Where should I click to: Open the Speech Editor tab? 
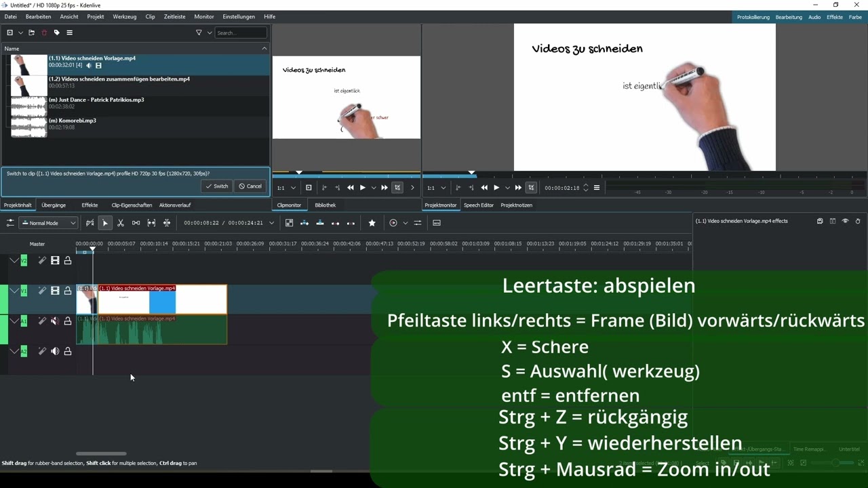(x=479, y=205)
